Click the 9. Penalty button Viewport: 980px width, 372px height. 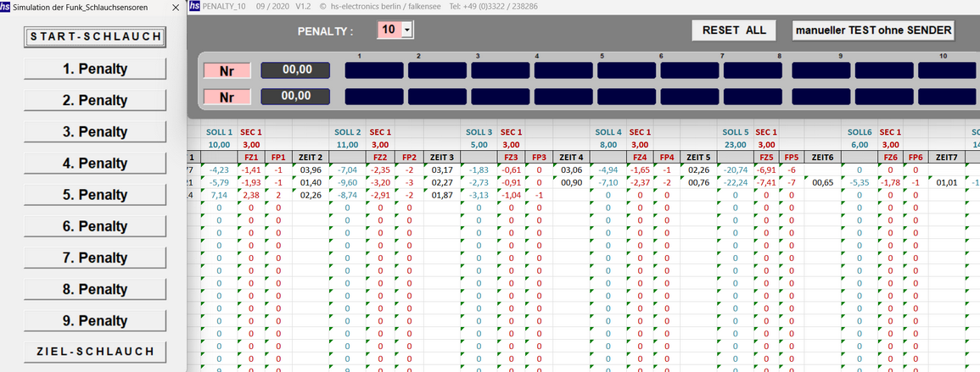point(94,321)
